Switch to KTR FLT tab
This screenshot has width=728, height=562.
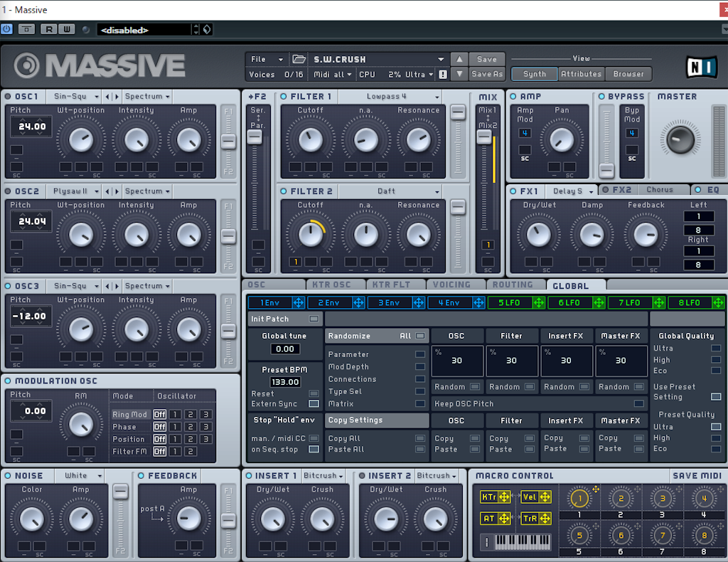396,285
